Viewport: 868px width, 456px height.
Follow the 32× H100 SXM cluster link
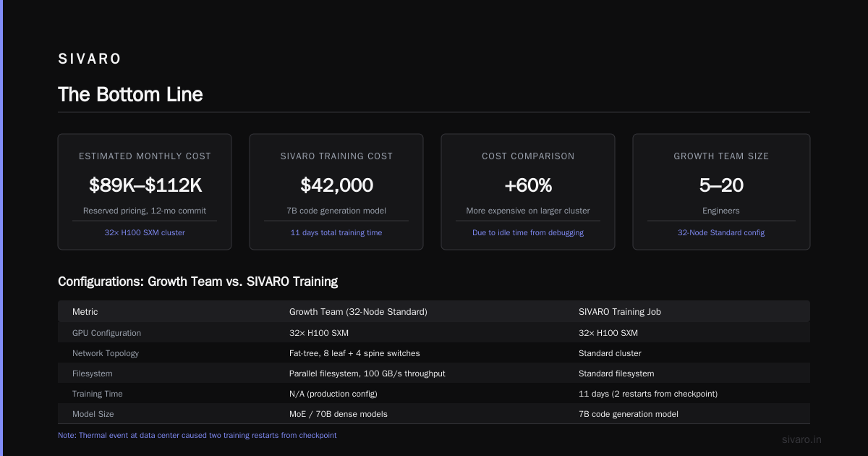point(145,232)
